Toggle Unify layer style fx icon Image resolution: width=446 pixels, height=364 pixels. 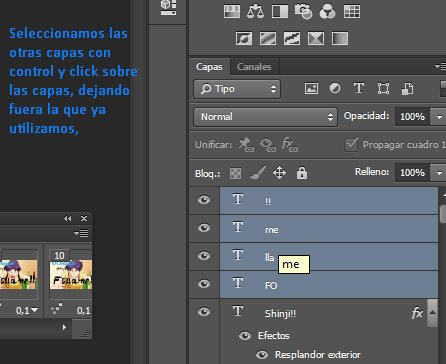[x=289, y=145]
